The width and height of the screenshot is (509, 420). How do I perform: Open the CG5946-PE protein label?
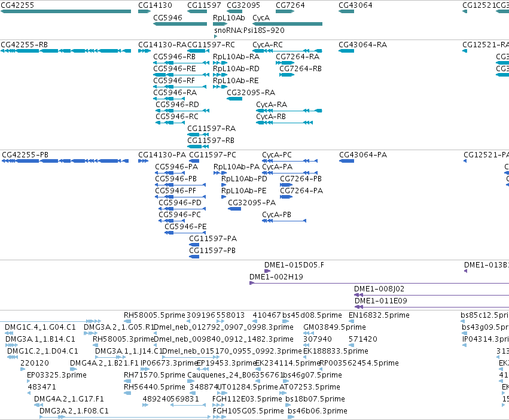pyautogui.click(x=185, y=227)
